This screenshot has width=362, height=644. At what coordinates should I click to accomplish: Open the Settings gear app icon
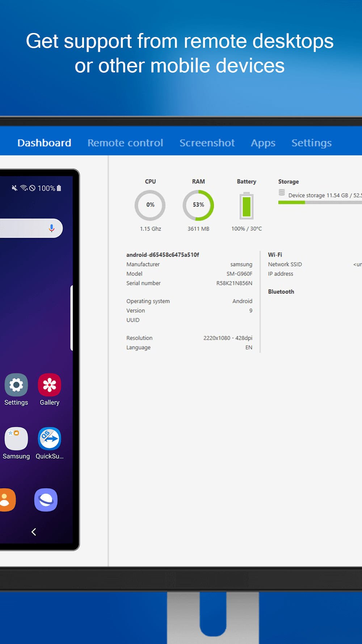[16, 385]
